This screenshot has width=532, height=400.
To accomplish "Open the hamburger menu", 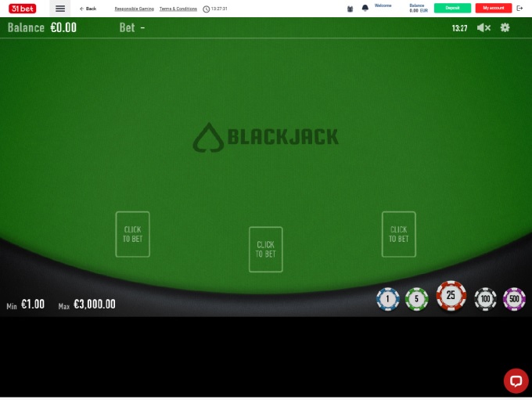I will [60, 9].
